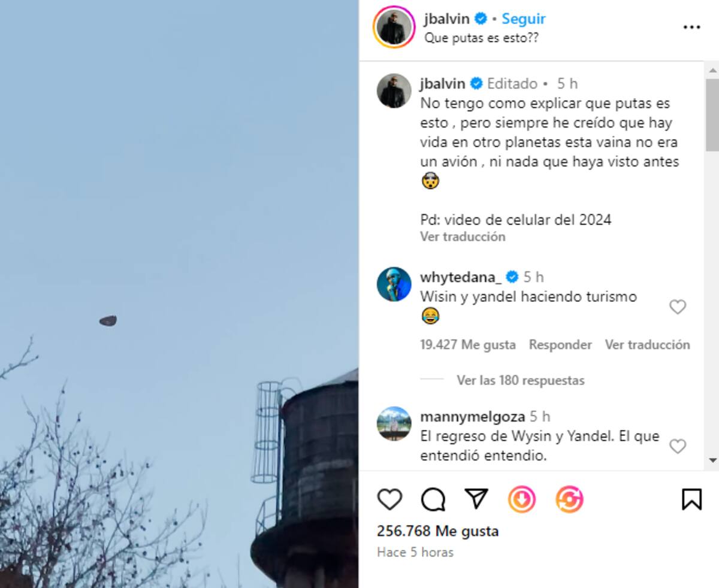
Task: Open mannymelgoza profile avatar
Action: [x=394, y=423]
